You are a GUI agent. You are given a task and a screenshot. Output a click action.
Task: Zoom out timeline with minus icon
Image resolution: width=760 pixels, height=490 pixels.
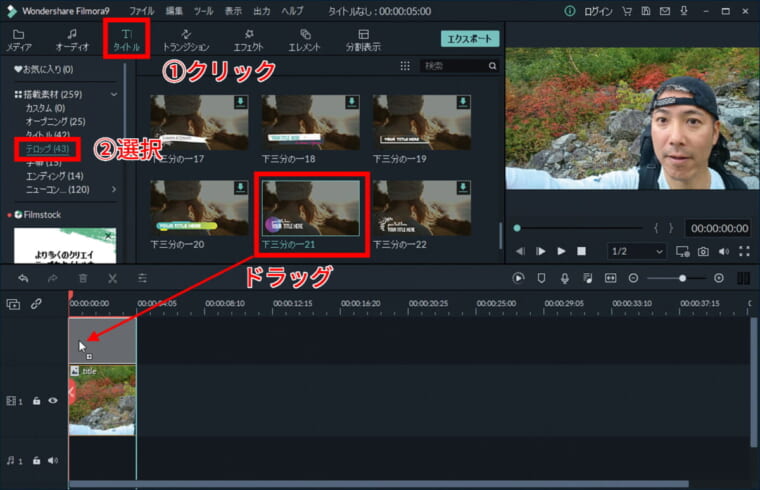tap(633, 278)
